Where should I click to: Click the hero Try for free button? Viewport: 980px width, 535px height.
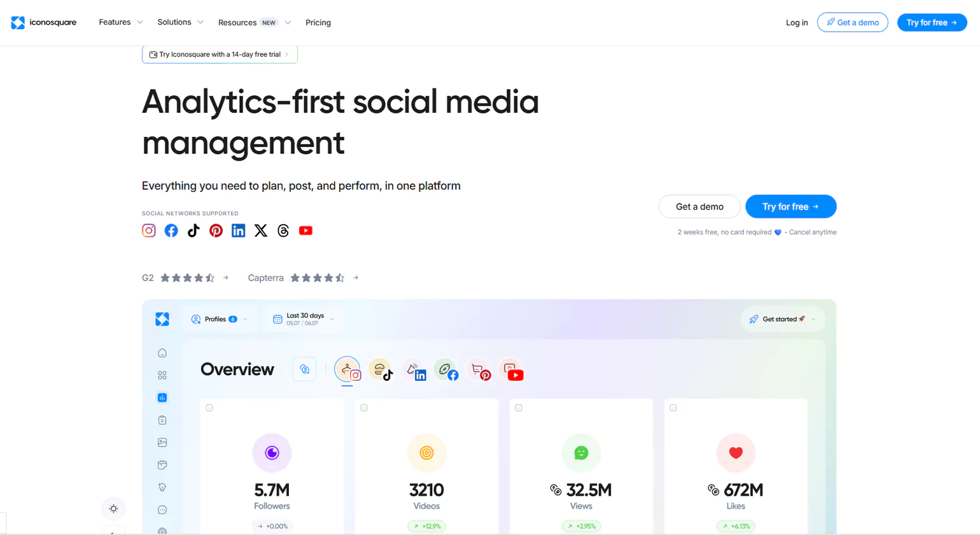[x=790, y=206]
